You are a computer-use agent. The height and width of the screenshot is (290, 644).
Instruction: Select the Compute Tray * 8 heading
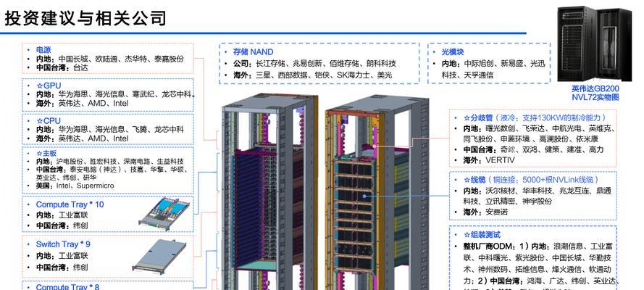click(67, 286)
